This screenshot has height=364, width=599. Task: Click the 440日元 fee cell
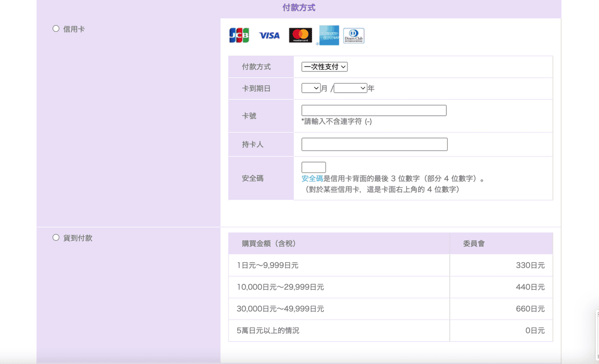501,287
